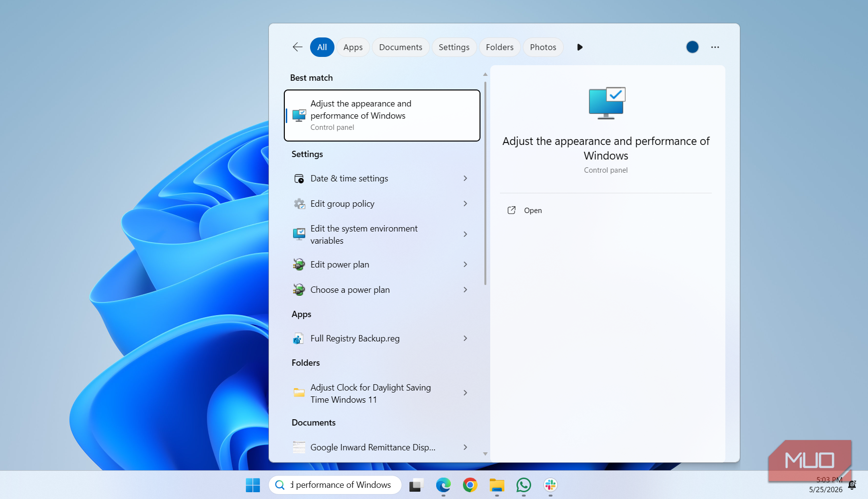Launch Microsoft Edge from the taskbar

(x=443, y=485)
